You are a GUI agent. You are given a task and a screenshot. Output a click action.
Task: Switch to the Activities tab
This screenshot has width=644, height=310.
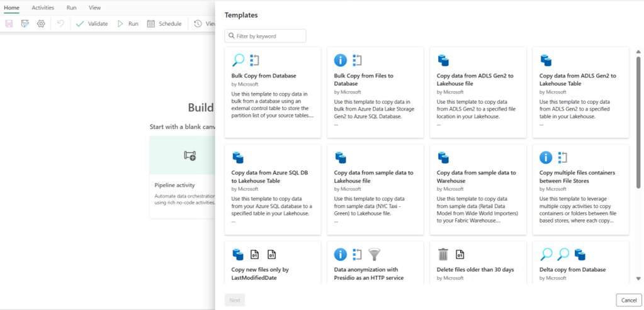43,8
